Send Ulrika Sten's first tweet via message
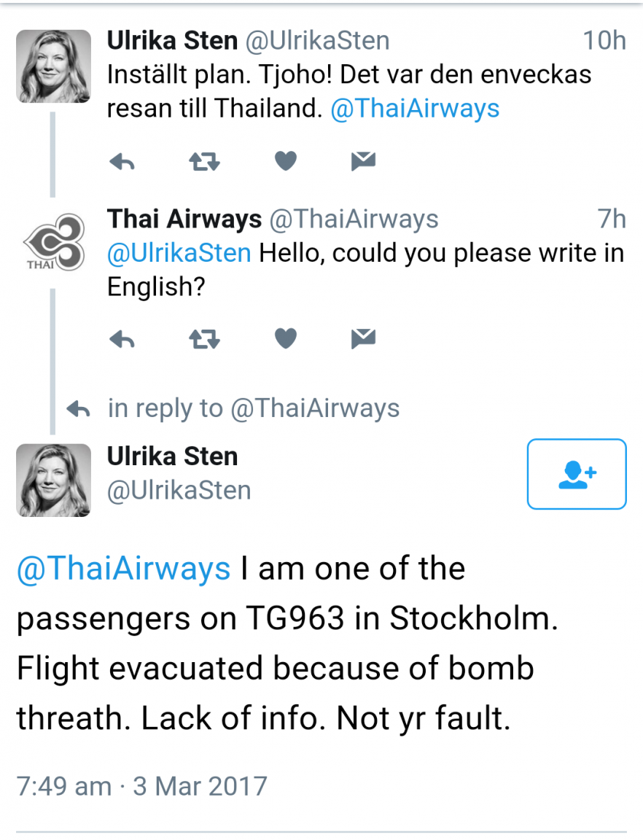Screen dimensions: 643x840 tap(363, 160)
